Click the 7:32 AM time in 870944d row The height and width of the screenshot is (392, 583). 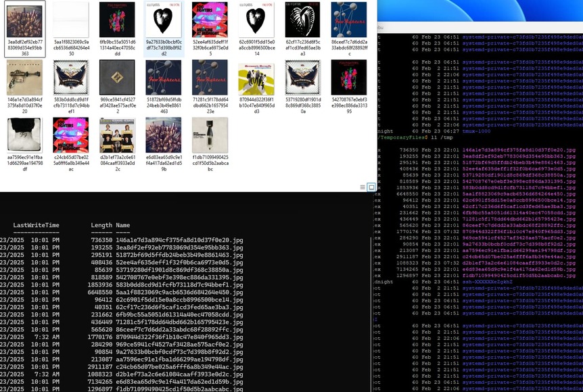pyautogui.click(x=47, y=337)
